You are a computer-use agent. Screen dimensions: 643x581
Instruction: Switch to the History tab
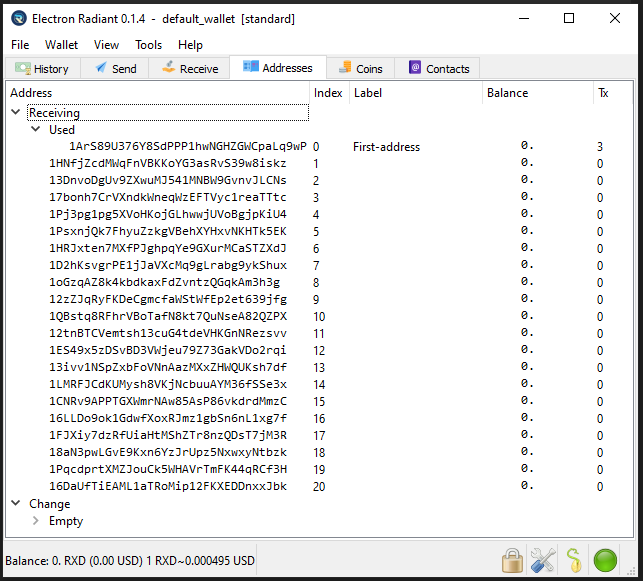tap(42, 69)
